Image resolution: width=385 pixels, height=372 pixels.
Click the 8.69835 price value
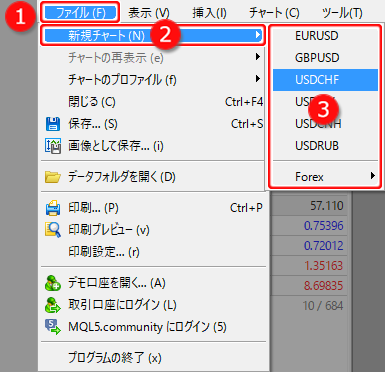pyautogui.click(x=323, y=286)
